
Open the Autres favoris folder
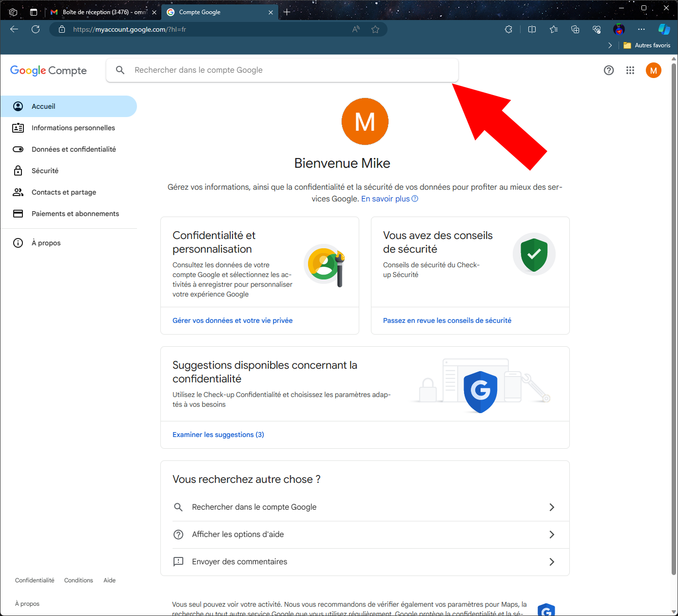coord(647,45)
